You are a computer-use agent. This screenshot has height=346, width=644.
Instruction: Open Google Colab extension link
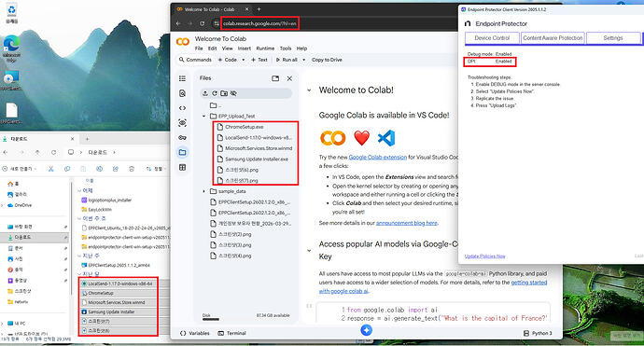tap(377, 158)
